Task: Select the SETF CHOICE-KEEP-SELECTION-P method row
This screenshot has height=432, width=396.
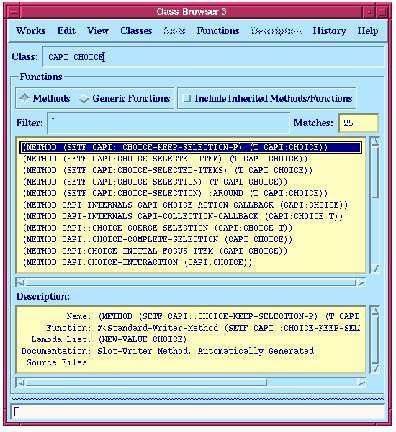Action: (x=191, y=147)
